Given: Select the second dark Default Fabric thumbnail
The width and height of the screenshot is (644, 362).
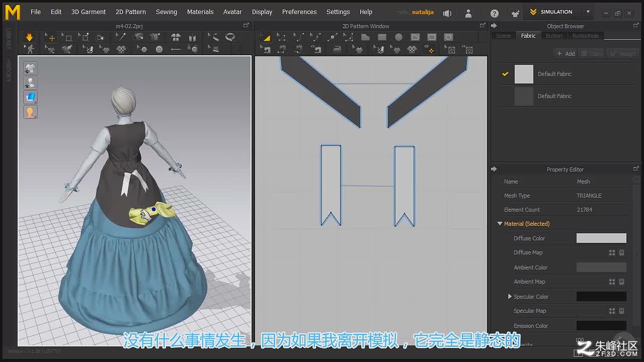Looking at the screenshot, I should [x=524, y=96].
